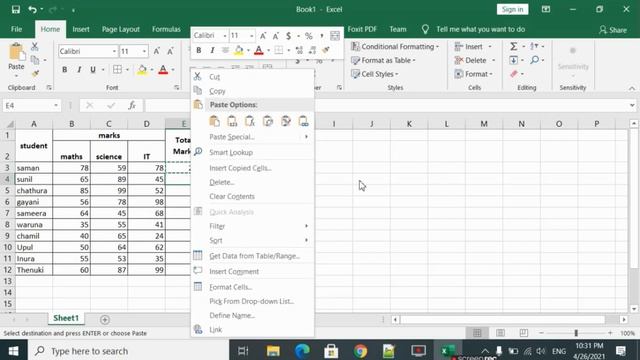Open the Insert ribbon tab

tap(81, 29)
